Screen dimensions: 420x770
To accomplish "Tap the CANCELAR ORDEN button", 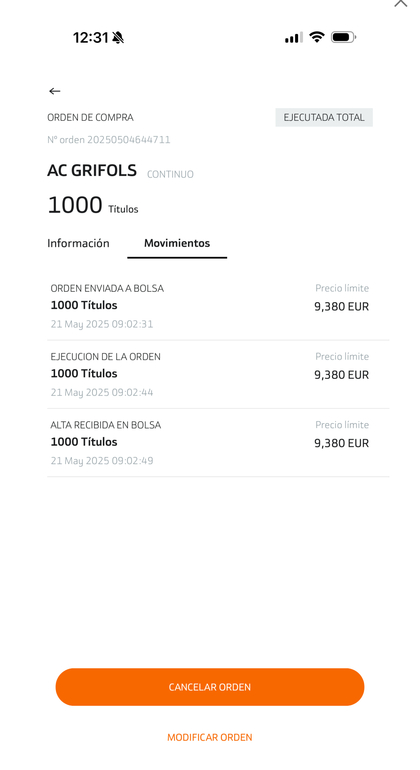I will (210, 687).
